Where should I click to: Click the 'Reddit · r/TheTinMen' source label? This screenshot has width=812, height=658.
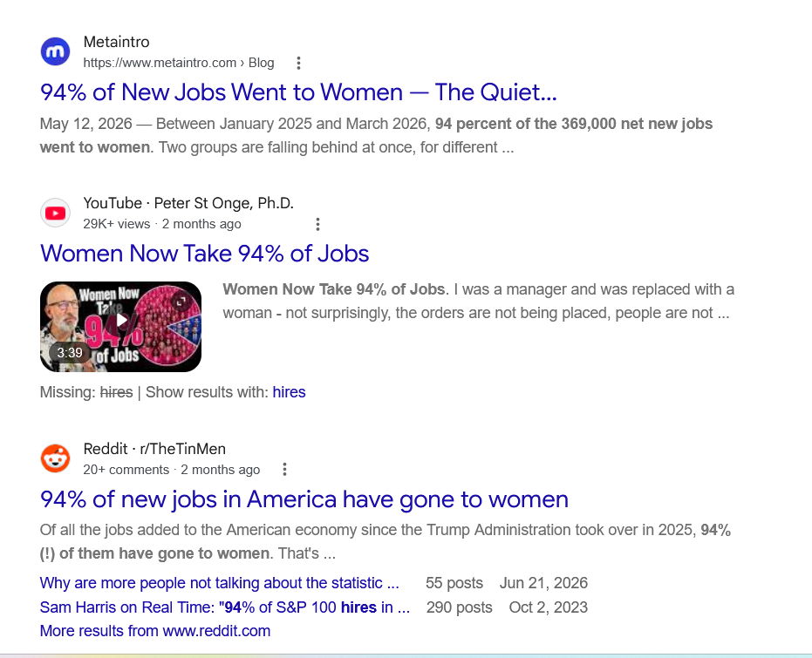154,449
